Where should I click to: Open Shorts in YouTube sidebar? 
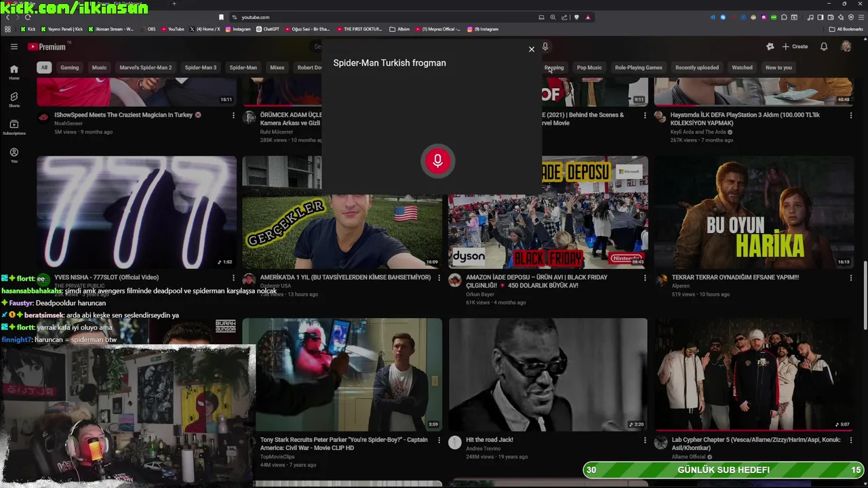[14, 100]
